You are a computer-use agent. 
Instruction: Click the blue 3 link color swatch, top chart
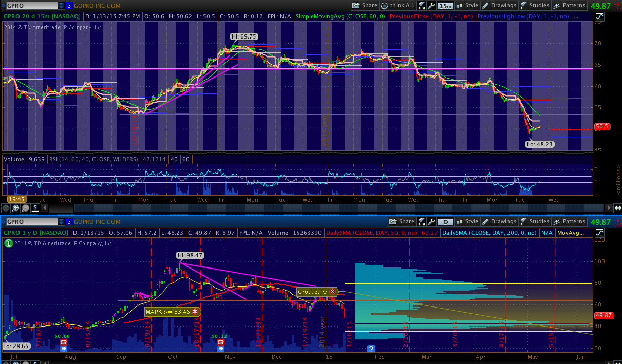coord(69,6)
